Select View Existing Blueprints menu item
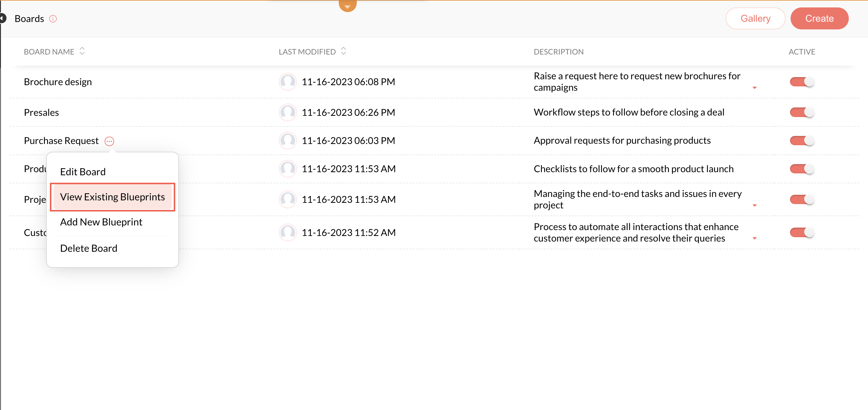Screen dimensions: 868x410 pyautogui.click(x=112, y=197)
